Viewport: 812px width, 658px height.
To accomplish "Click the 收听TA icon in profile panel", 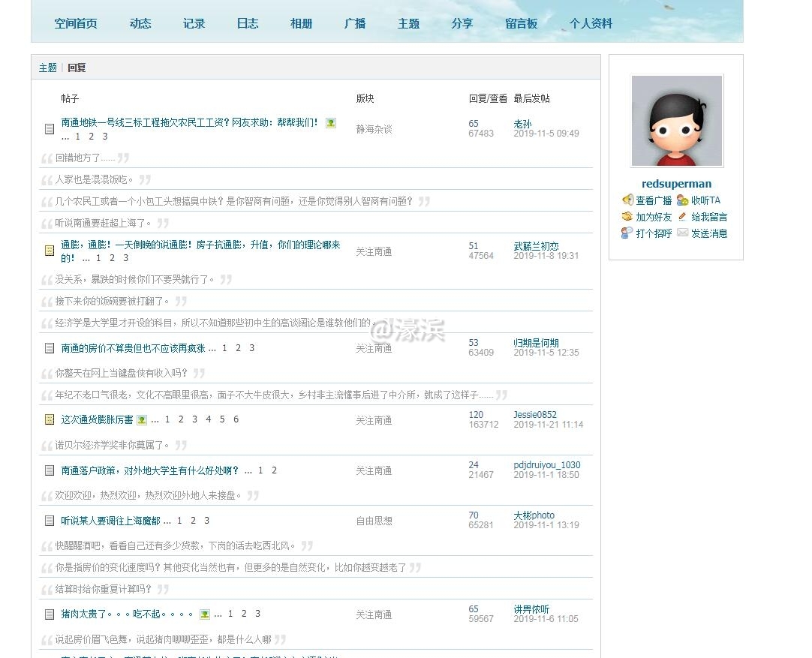I will pos(682,200).
